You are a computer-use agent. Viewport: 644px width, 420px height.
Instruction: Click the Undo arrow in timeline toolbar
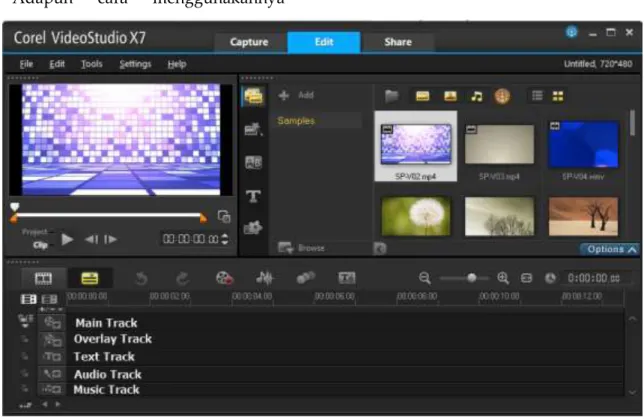[x=141, y=279]
